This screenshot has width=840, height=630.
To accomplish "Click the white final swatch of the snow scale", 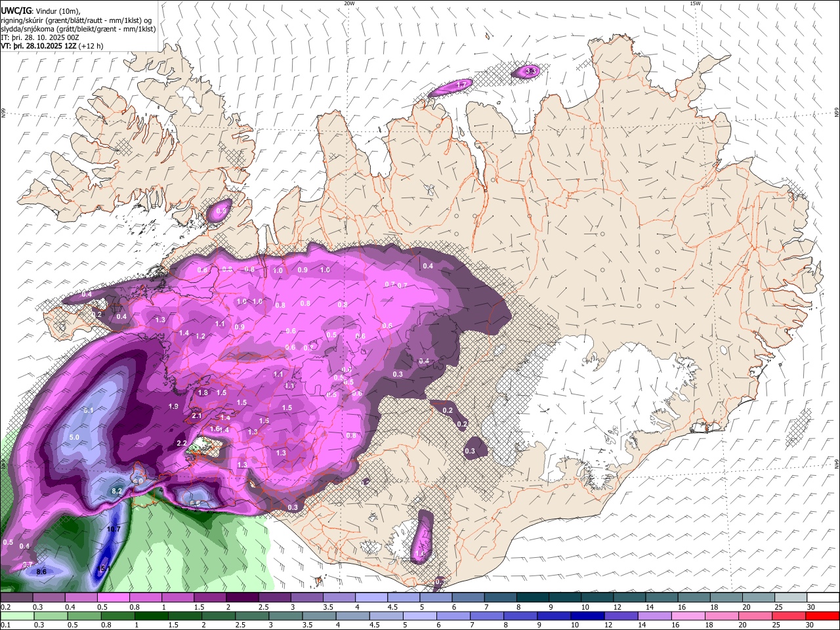I will click(824, 597).
